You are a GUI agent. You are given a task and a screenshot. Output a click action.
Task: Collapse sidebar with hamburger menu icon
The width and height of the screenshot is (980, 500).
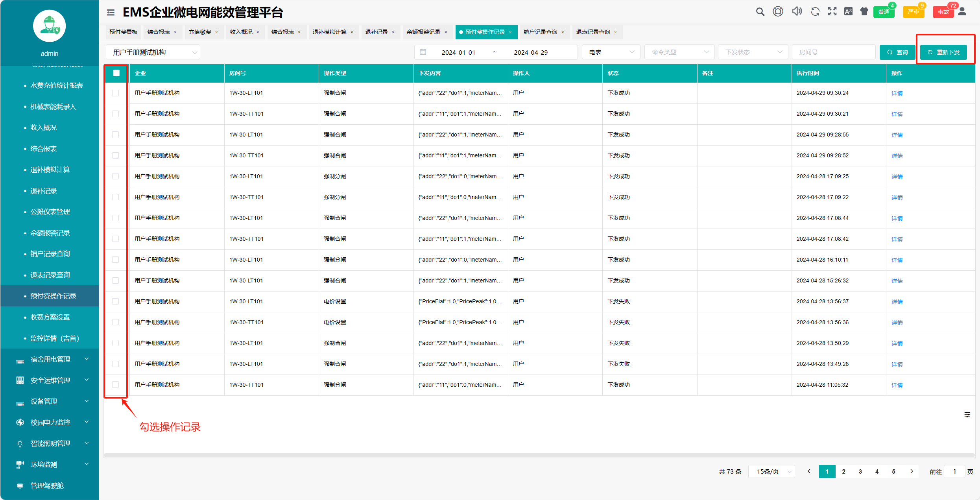tap(111, 13)
